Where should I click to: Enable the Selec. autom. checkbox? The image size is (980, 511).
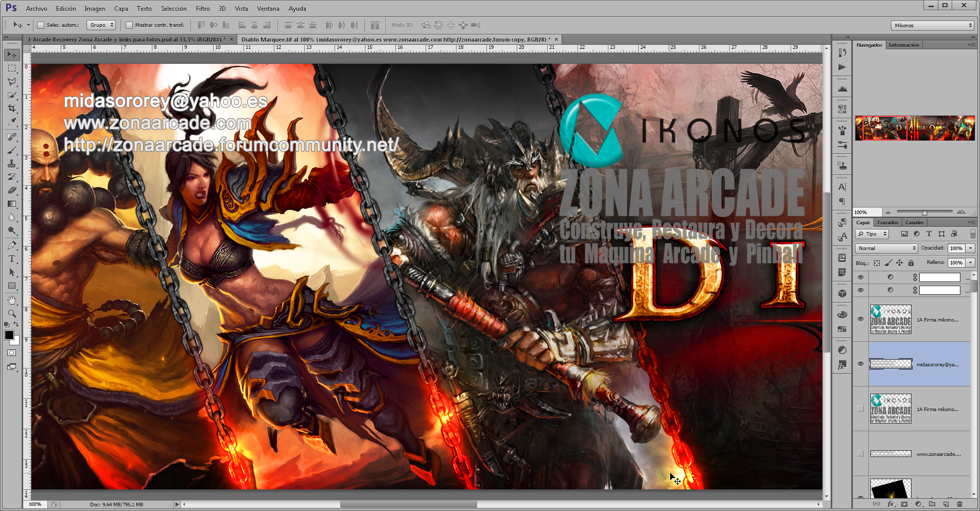(41, 25)
